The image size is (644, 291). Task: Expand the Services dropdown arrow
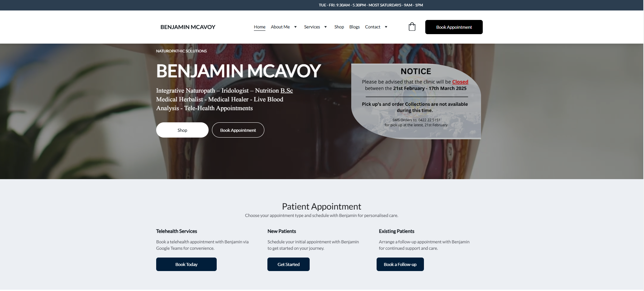point(326,27)
